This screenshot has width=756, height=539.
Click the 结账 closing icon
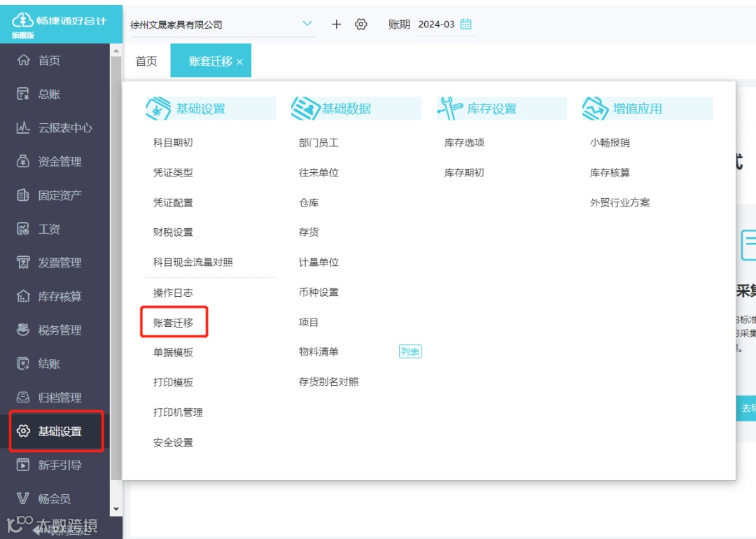(x=23, y=363)
